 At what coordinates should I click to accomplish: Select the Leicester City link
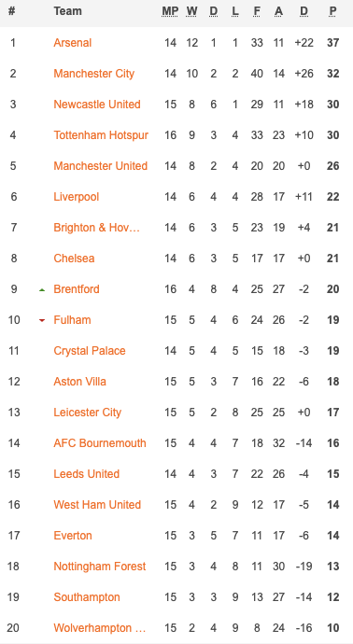[87, 413]
